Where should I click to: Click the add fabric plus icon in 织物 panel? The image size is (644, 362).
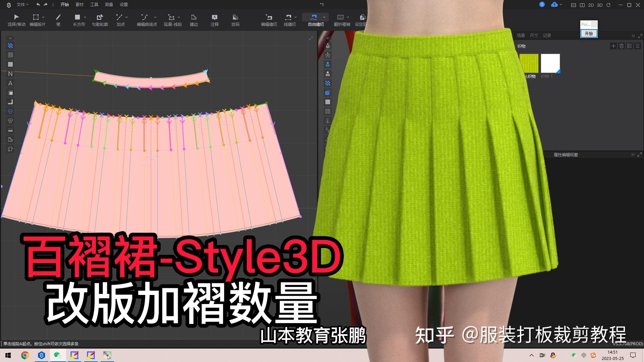[613, 46]
